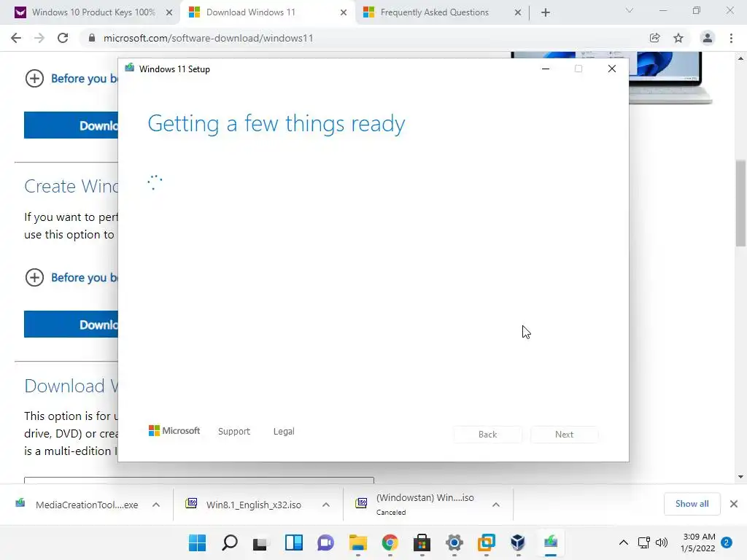
Task: Expand options for (Windowstan) Win....iso download
Action: 496,505
